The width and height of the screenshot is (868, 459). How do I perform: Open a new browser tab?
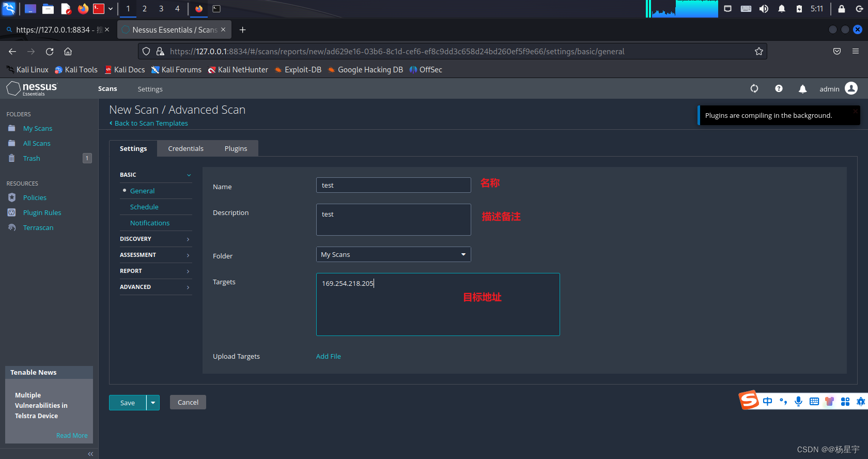tap(242, 29)
